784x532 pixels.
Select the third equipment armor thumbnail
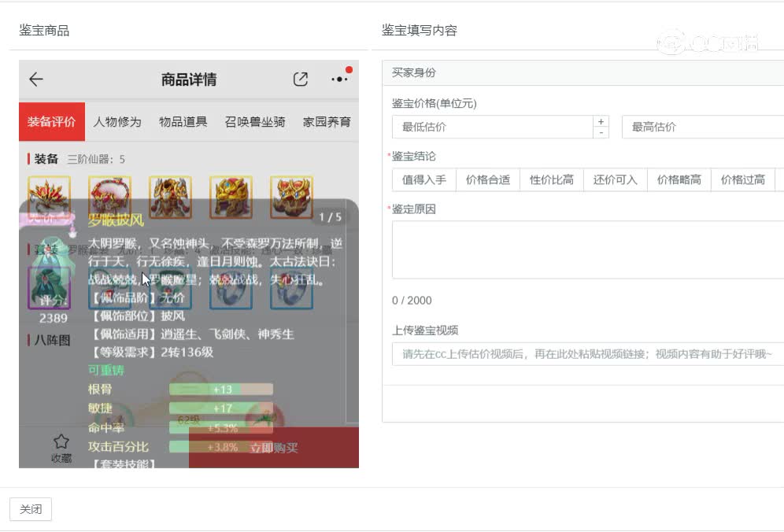(x=171, y=197)
